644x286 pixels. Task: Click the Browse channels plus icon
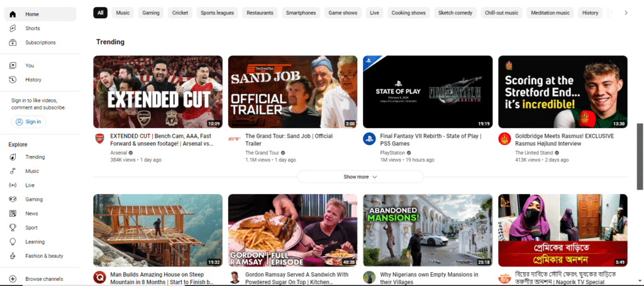[13, 279]
